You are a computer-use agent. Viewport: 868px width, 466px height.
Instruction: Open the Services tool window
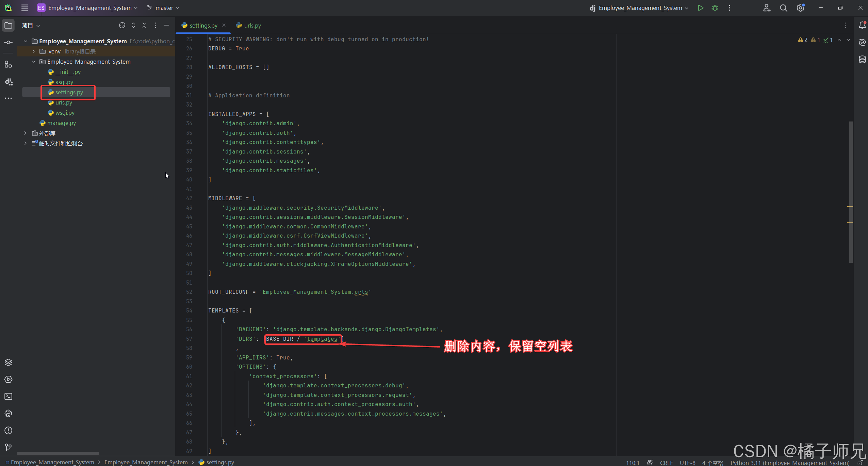pos(8,379)
